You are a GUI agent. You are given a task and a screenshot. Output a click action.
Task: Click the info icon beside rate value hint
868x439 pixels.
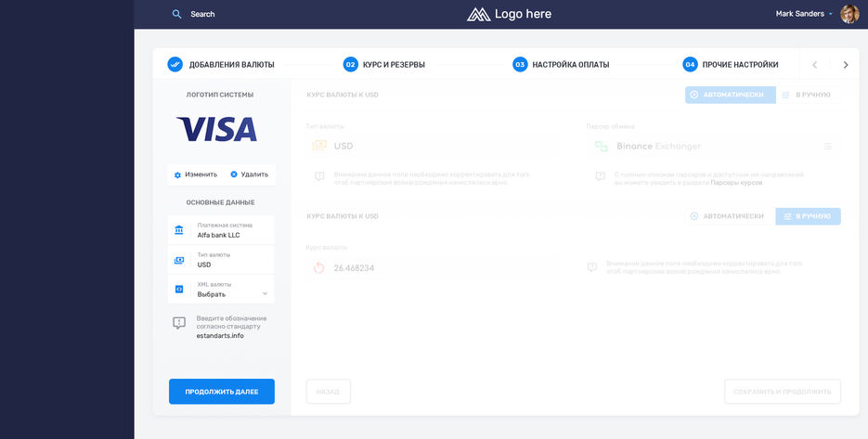click(591, 267)
